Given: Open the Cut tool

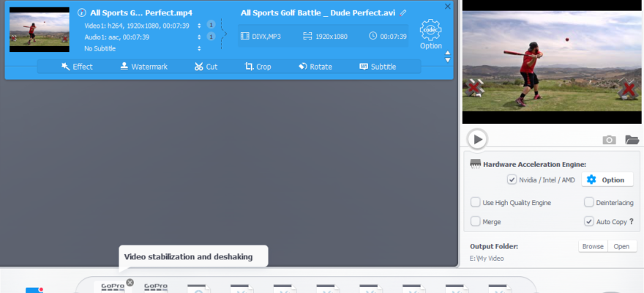Looking at the screenshot, I should tap(206, 67).
